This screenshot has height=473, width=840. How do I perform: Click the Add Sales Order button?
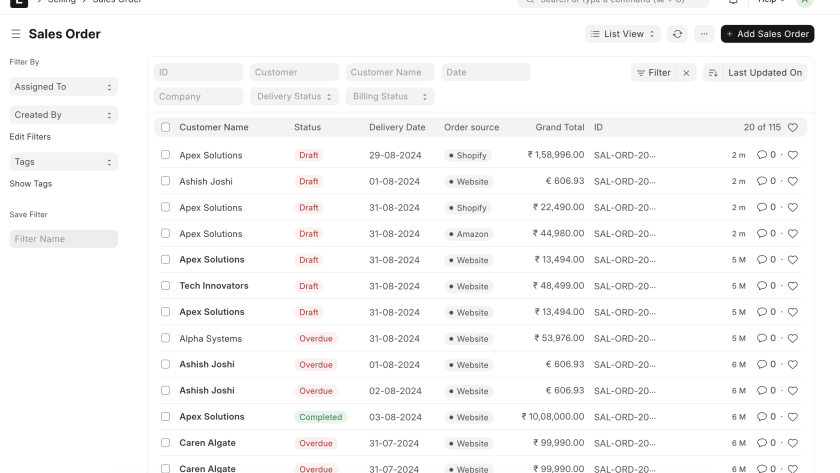[767, 34]
